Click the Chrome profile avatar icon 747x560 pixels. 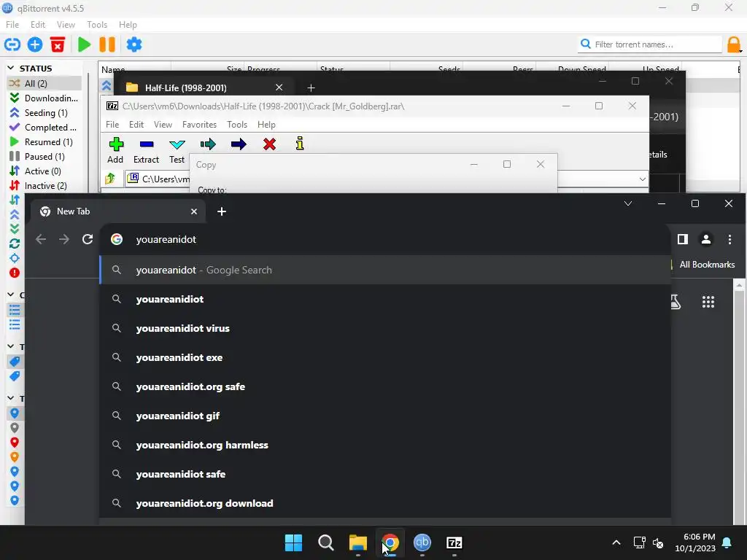(x=706, y=239)
